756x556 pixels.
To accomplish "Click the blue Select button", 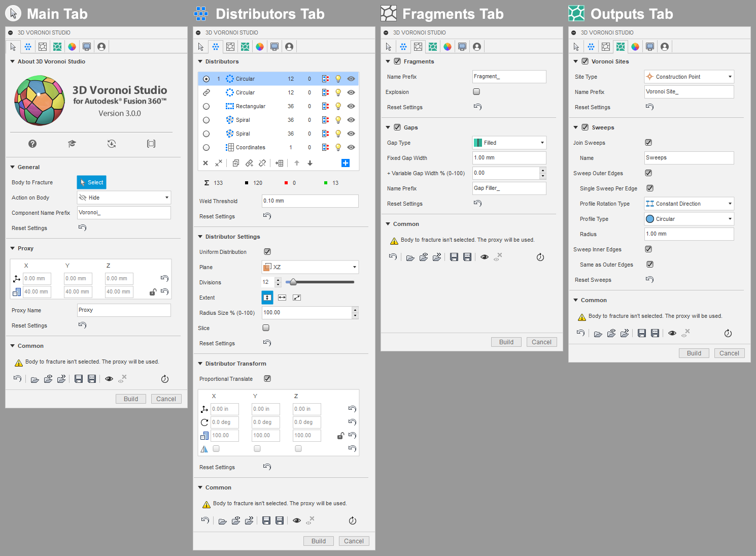I will (x=92, y=182).
